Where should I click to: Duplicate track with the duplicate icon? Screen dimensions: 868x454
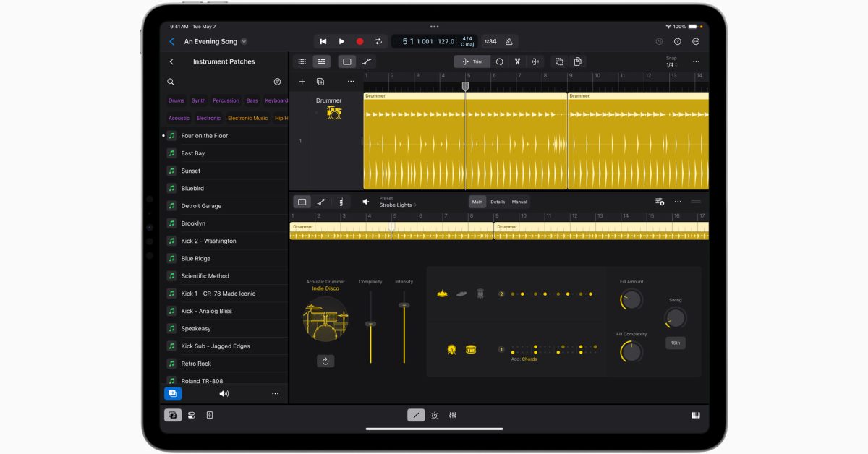coord(320,82)
